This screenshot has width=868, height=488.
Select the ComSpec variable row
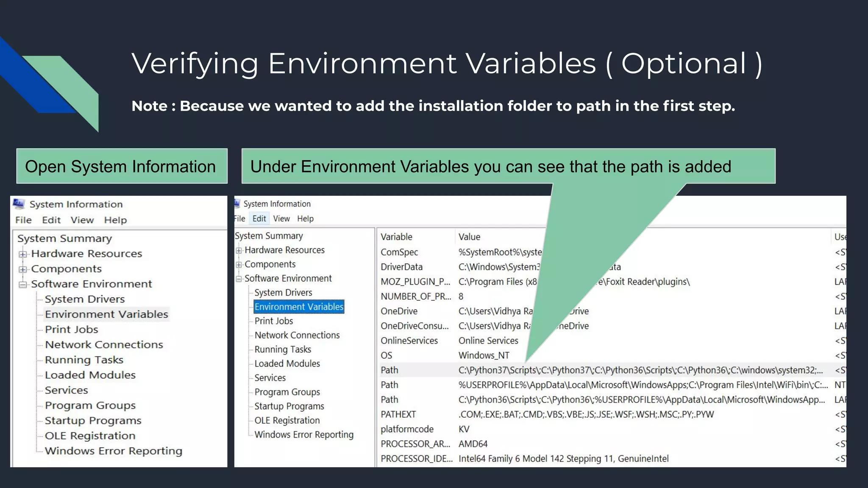pyautogui.click(x=611, y=252)
